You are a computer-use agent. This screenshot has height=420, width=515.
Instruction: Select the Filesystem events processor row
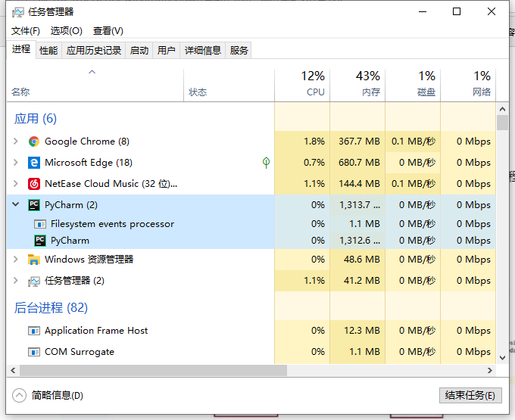click(x=251, y=224)
